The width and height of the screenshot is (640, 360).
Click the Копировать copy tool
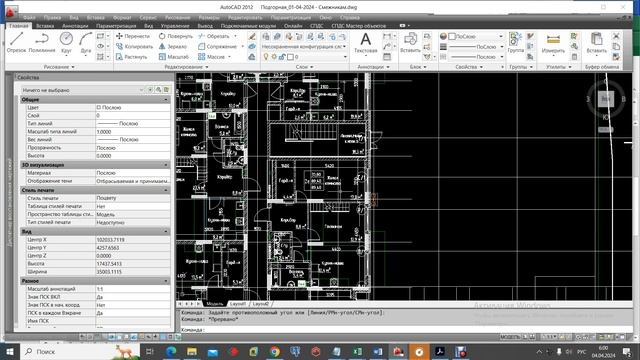point(134,47)
